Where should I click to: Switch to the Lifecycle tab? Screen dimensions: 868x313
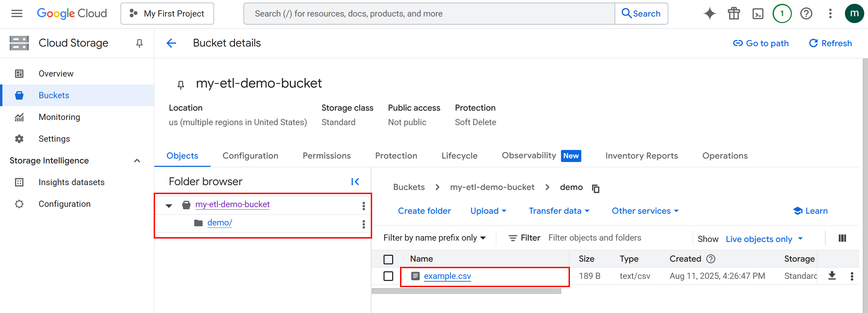tap(459, 156)
